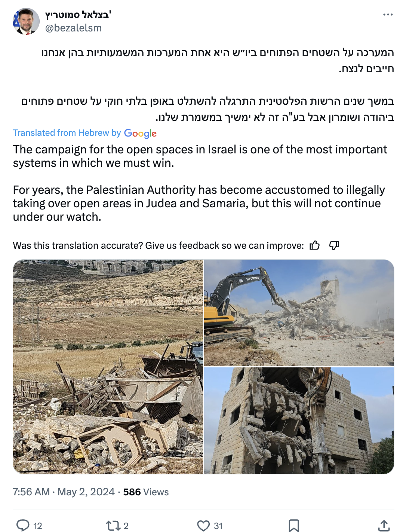
Task: Click the 586 Views count
Action: [146, 492]
